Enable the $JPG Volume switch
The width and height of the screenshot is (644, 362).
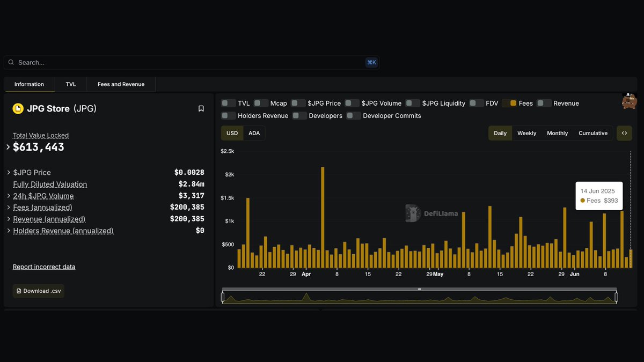click(x=352, y=103)
